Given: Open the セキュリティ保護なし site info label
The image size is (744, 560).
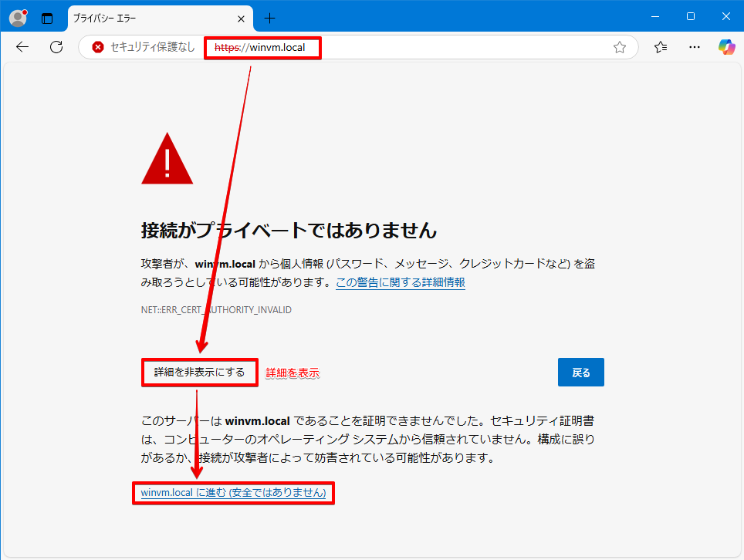Looking at the screenshot, I should coord(152,47).
